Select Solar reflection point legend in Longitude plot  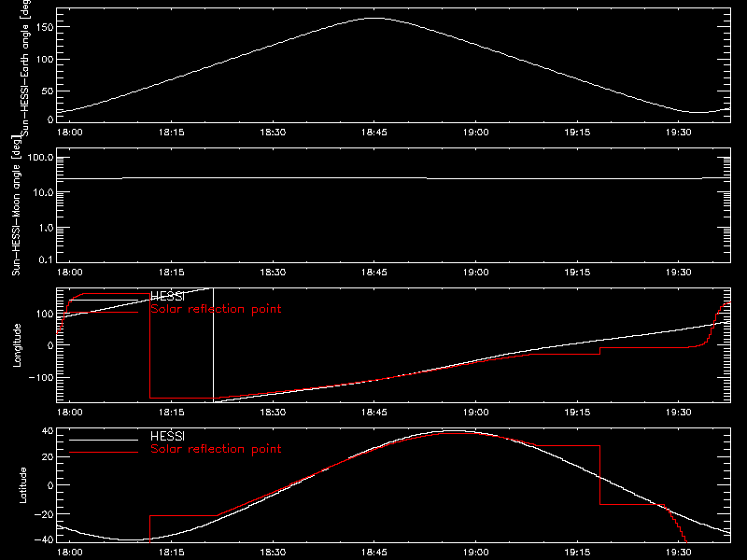(x=216, y=309)
